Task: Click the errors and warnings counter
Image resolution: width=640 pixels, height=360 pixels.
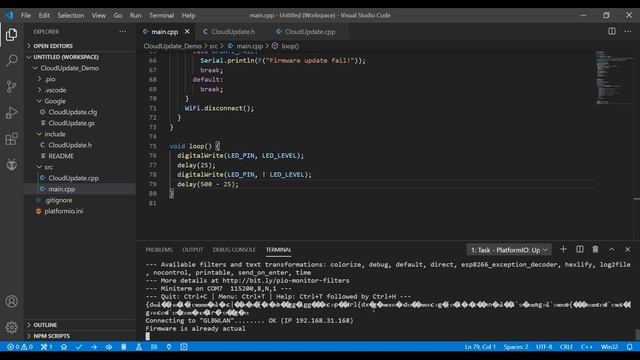Action: click(20, 347)
